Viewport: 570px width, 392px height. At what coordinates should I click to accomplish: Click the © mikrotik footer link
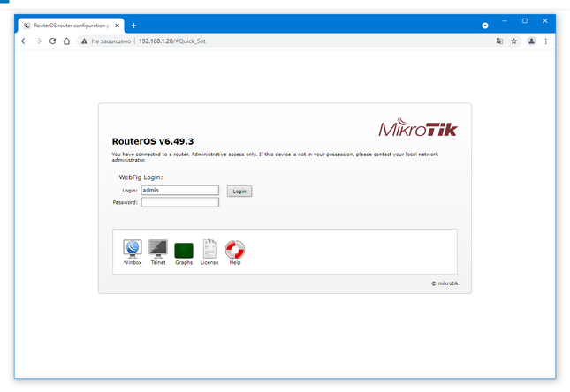coord(445,283)
